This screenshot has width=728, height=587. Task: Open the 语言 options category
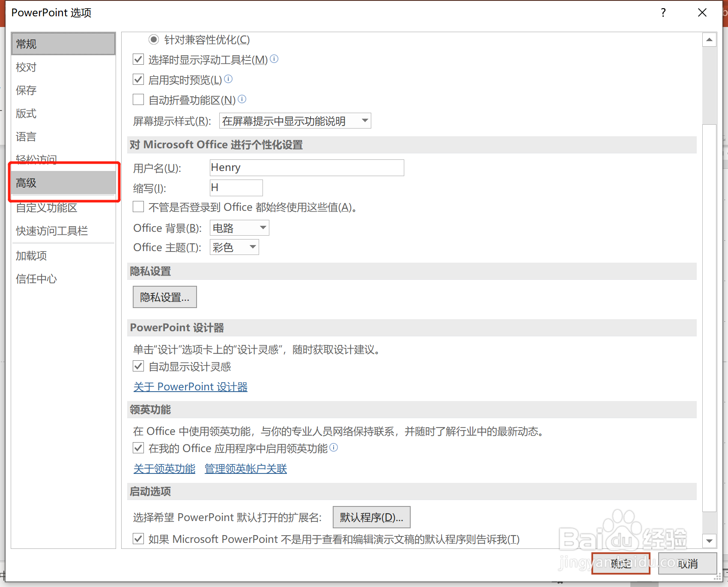click(x=63, y=137)
